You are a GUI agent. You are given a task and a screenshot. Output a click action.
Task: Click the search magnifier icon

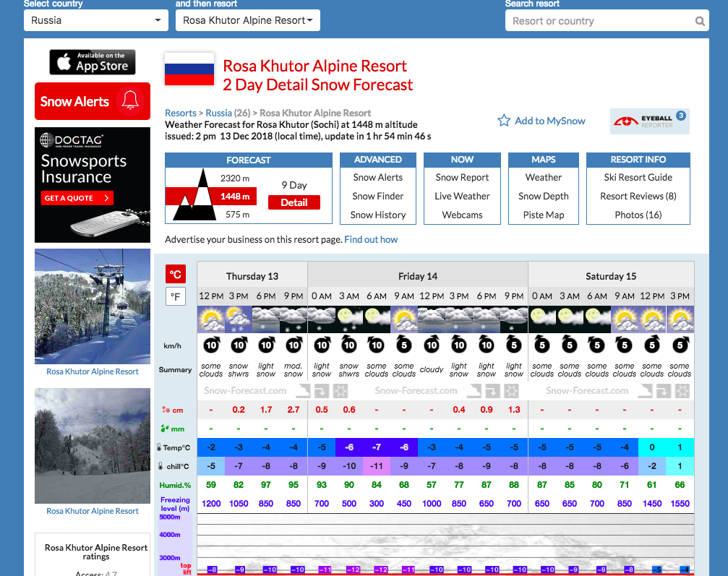point(700,21)
